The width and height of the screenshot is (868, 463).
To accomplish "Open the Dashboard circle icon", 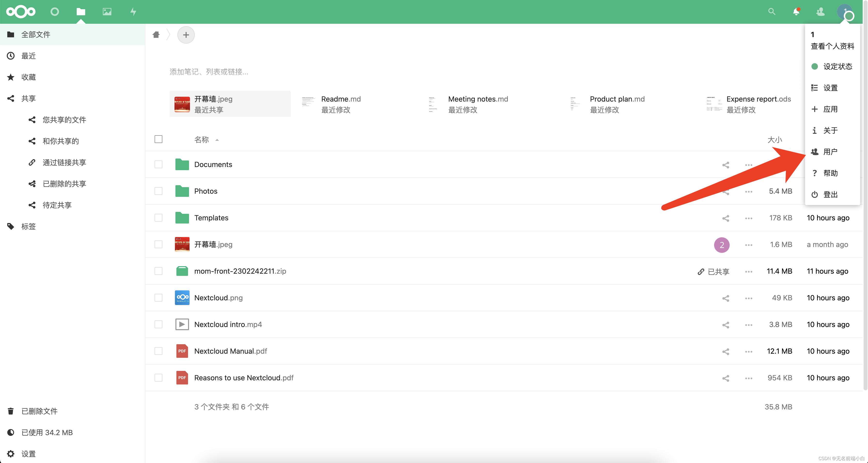I will click(x=55, y=12).
